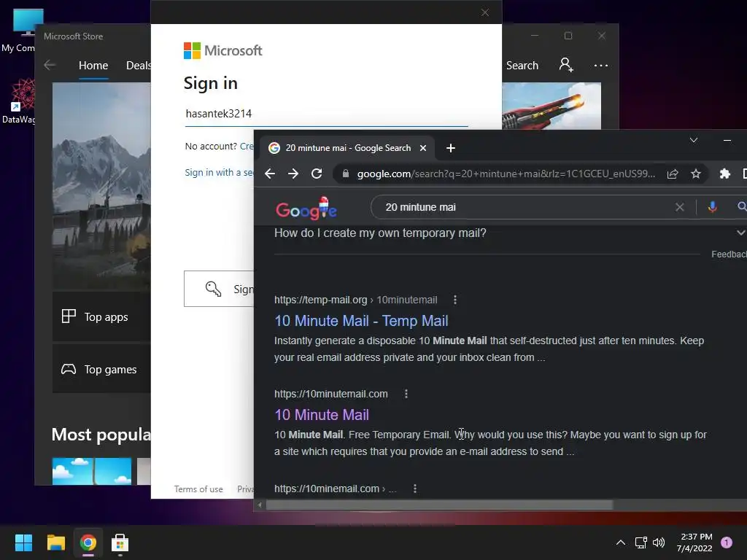747x560 pixels.
Task: Open a new Chrome tab
Action: coord(451,148)
